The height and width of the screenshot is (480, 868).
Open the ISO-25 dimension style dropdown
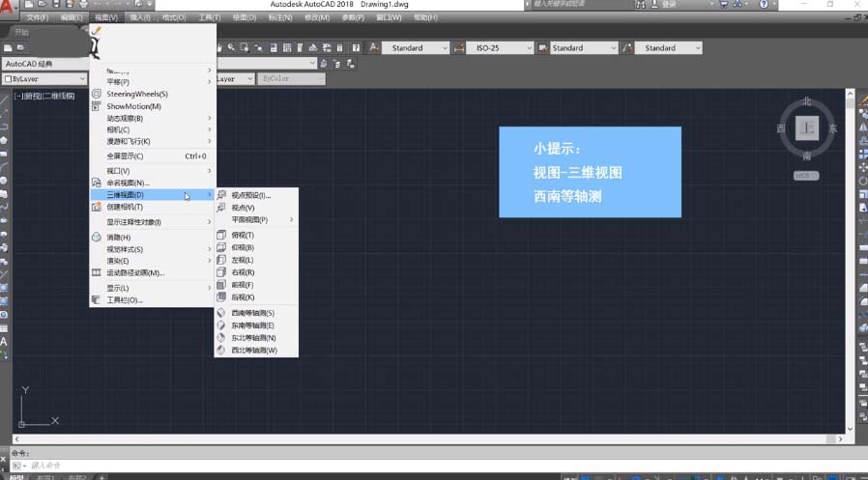coord(501,48)
